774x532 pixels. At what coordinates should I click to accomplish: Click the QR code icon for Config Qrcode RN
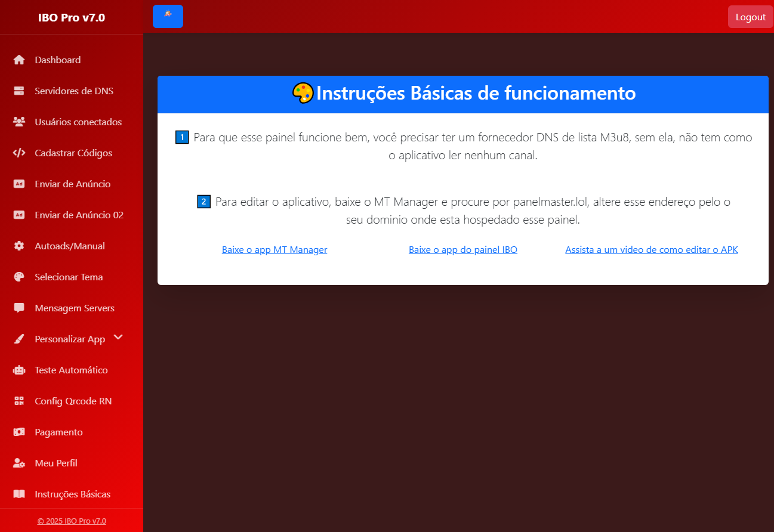[x=19, y=401]
